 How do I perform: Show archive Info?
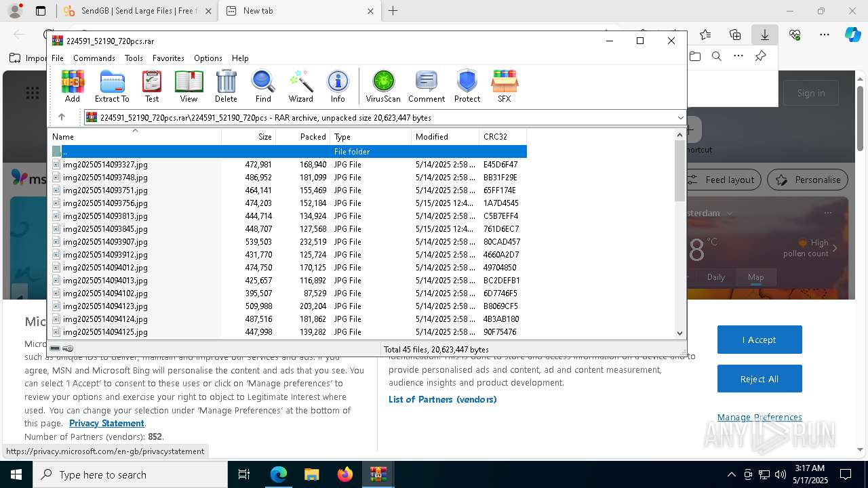pyautogui.click(x=338, y=86)
